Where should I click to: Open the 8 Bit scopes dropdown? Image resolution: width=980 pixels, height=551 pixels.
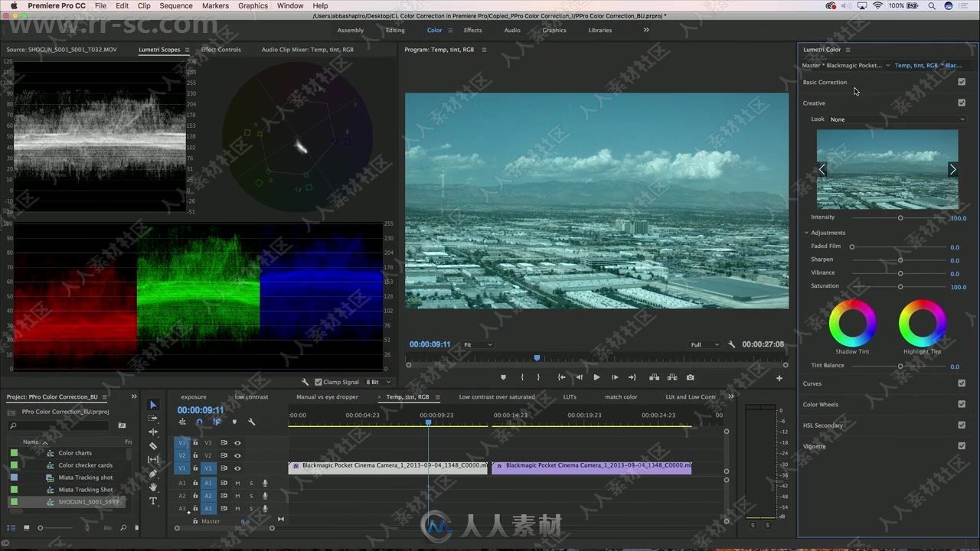(x=378, y=382)
